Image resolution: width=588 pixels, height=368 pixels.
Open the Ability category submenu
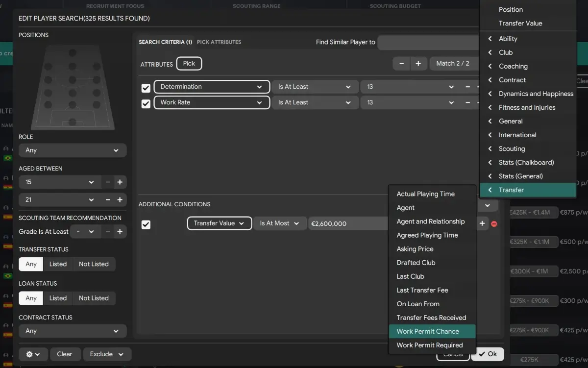(528, 39)
